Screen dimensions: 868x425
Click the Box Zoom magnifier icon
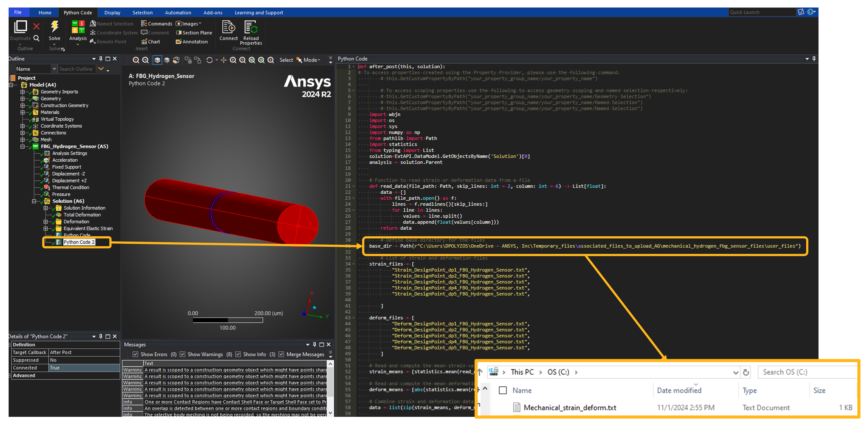coord(242,60)
